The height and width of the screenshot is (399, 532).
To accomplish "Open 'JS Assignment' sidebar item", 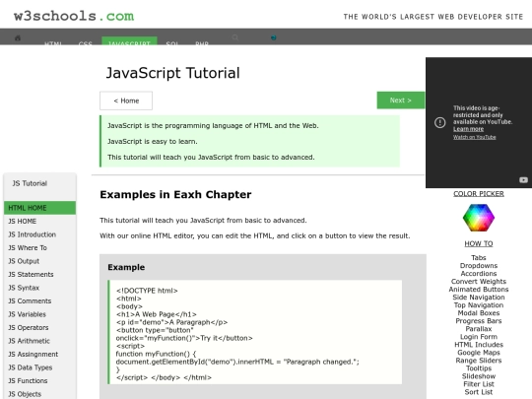I will pyautogui.click(x=40, y=355).
